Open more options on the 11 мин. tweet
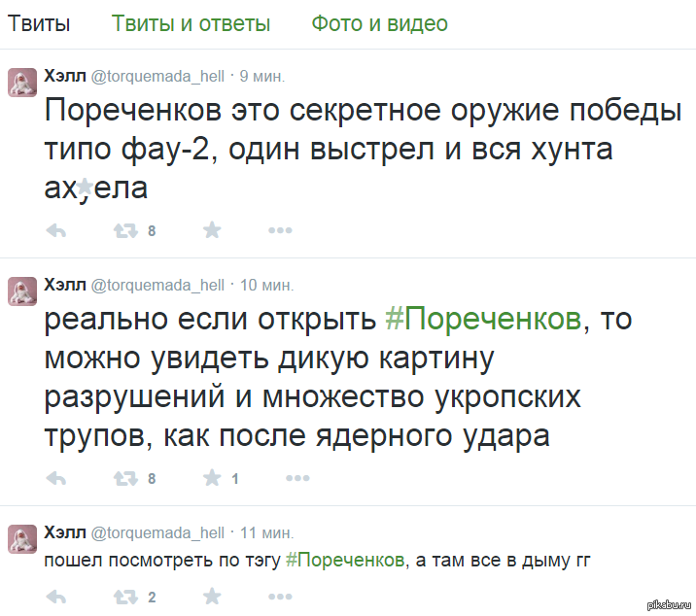696x616 pixels. (x=280, y=596)
